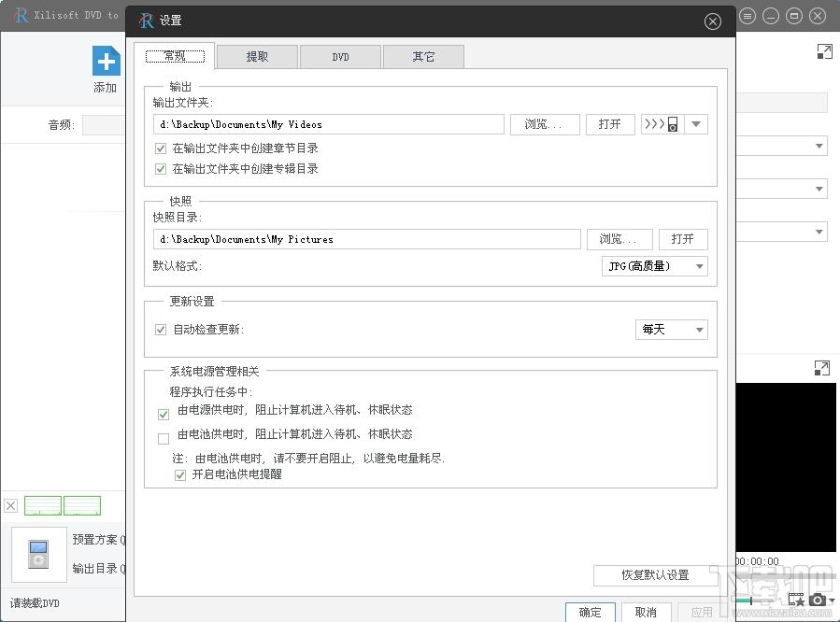Switch to the DVD tab
This screenshot has height=622, width=840.
340,57
